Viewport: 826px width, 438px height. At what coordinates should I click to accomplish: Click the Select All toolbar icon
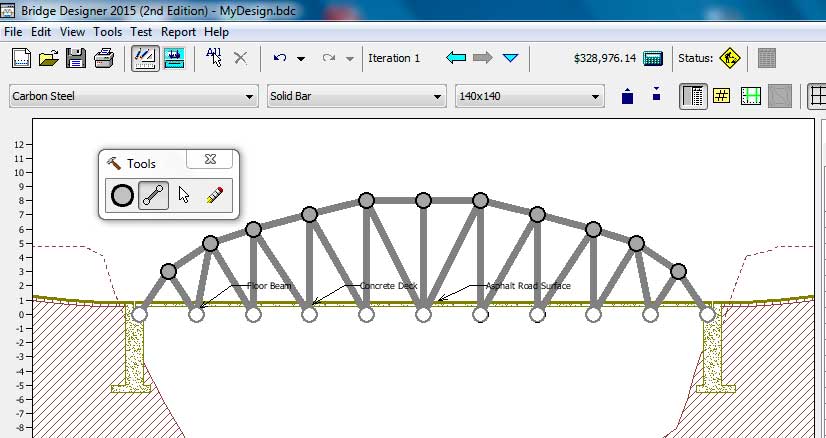(213, 58)
